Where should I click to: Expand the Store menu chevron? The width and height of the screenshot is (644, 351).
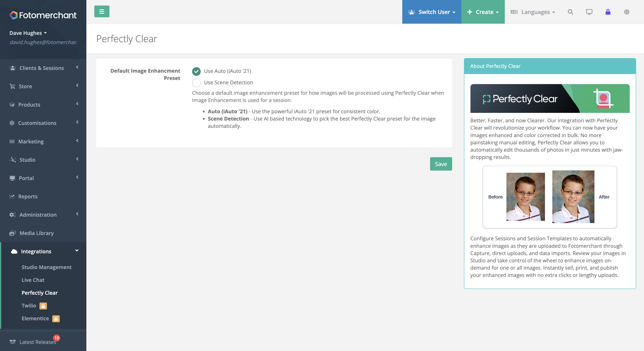(x=77, y=85)
